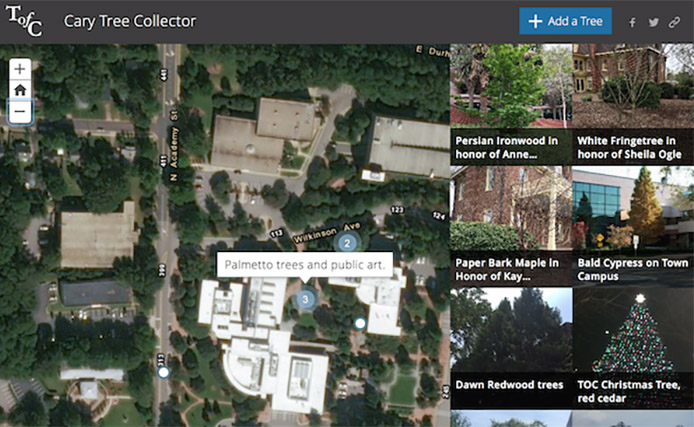This screenshot has width=694, height=427.
Task: Open Bald Cypress on Town Campus card
Action: pos(633,226)
